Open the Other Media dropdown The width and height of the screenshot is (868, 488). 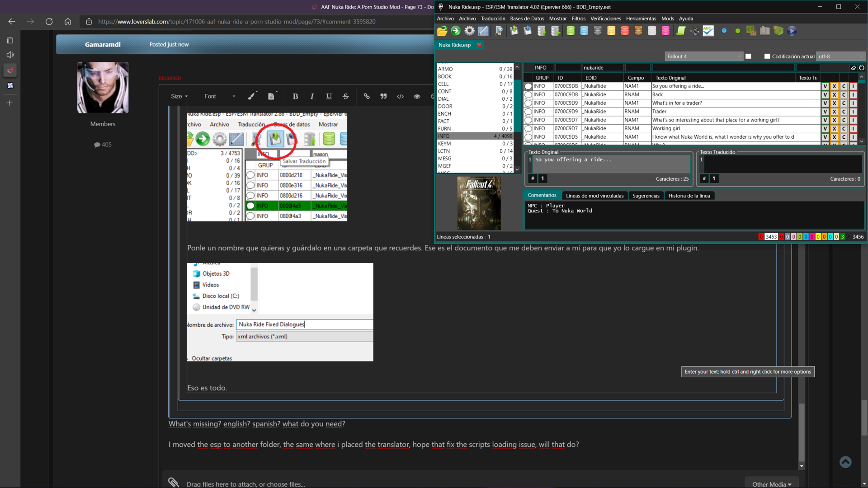[x=772, y=484]
